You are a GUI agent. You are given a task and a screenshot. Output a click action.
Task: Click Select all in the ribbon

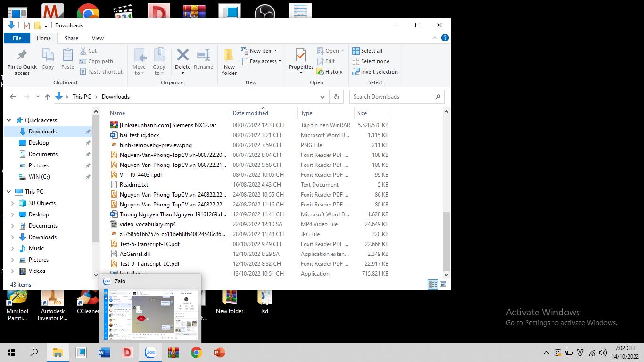(x=367, y=51)
